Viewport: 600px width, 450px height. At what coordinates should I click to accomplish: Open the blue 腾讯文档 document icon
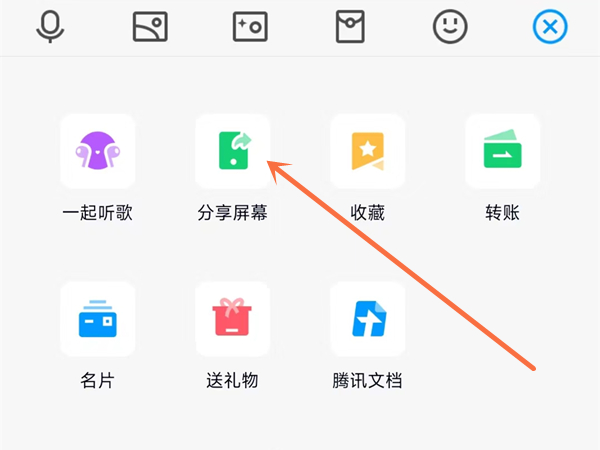367,319
